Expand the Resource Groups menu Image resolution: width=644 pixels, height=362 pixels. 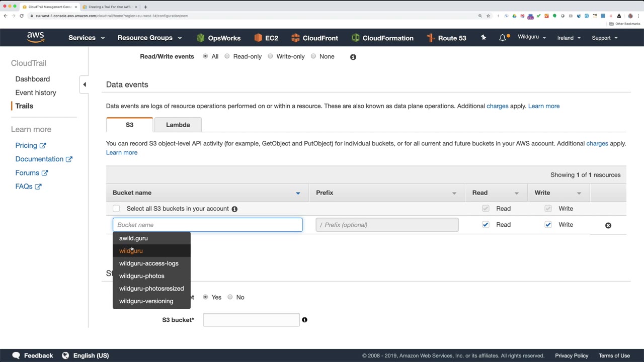149,38
